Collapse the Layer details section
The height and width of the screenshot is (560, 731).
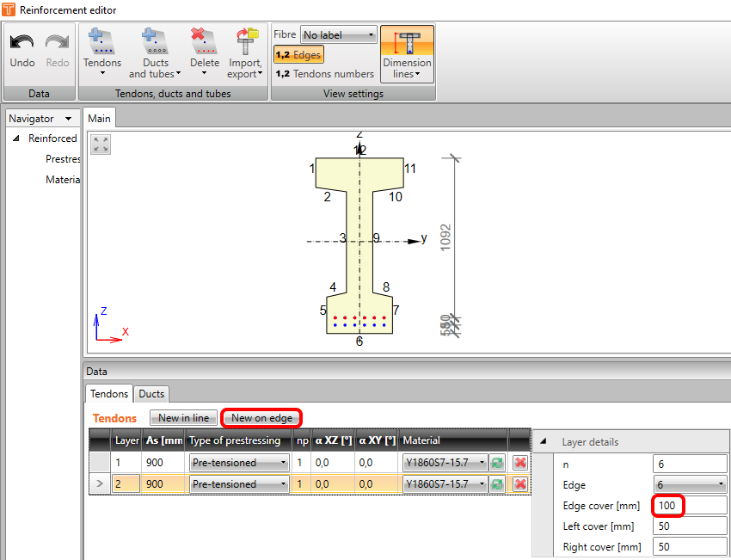pyautogui.click(x=542, y=442)
